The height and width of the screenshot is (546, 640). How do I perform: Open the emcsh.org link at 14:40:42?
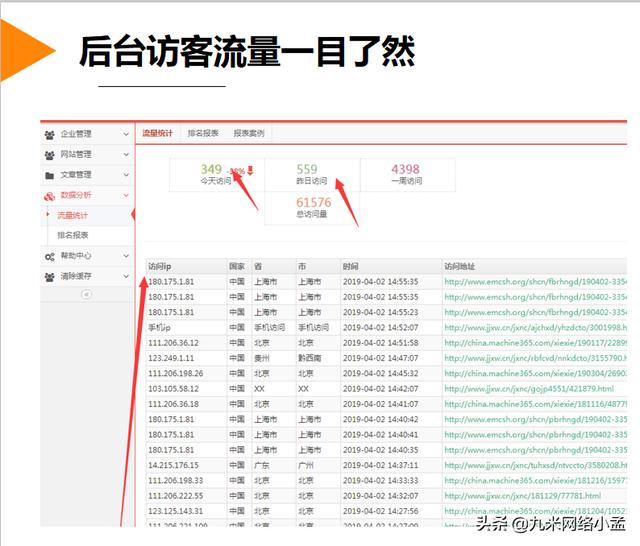pos(535,419)
